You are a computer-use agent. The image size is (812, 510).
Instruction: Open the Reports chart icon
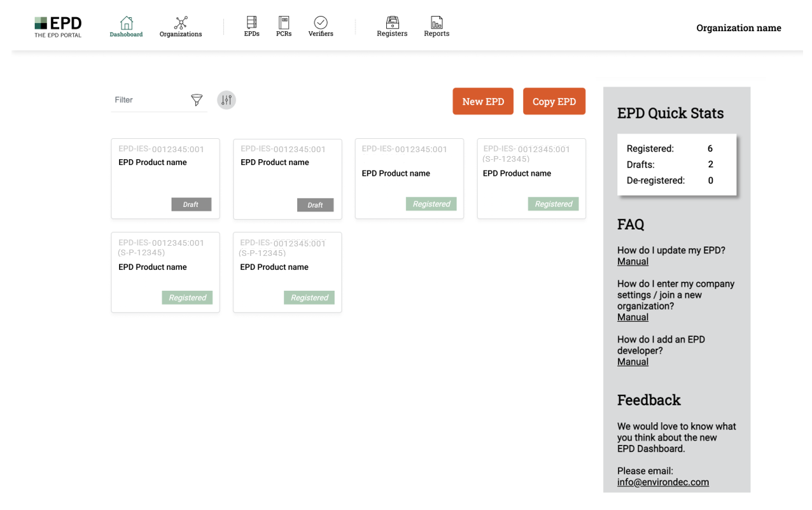pos(437,23)
